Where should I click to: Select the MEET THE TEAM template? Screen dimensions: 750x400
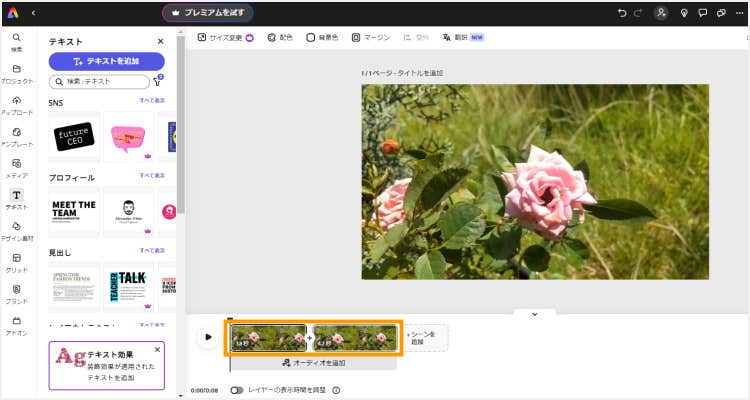point(74,212)
